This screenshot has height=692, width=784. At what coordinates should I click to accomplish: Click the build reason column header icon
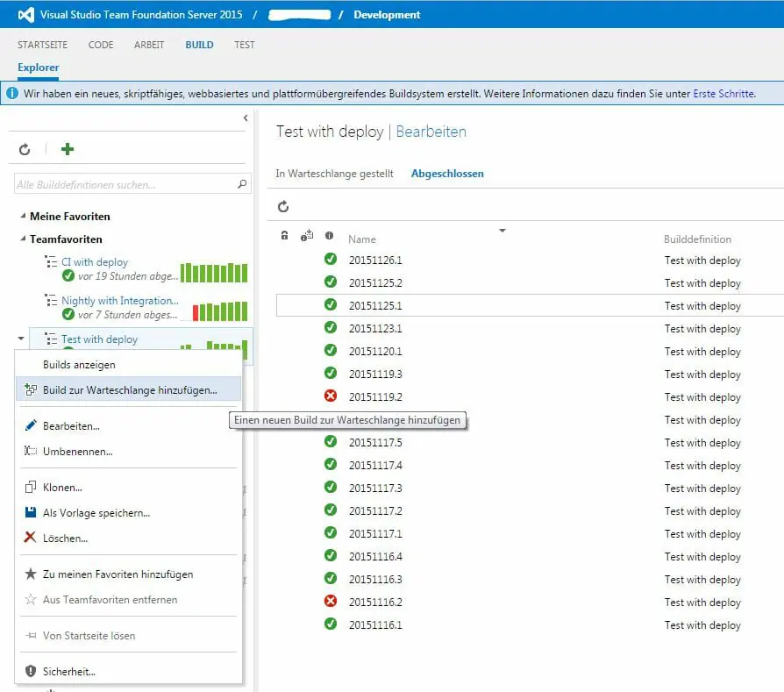pyautogui.click(x=307, y=236)
